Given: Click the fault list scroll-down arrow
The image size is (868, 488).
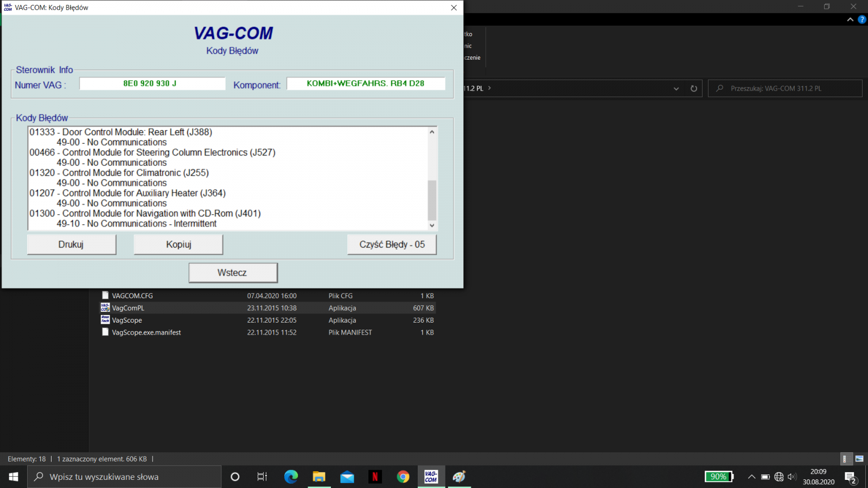Looking at the screenshot, I should pos(432,226).
